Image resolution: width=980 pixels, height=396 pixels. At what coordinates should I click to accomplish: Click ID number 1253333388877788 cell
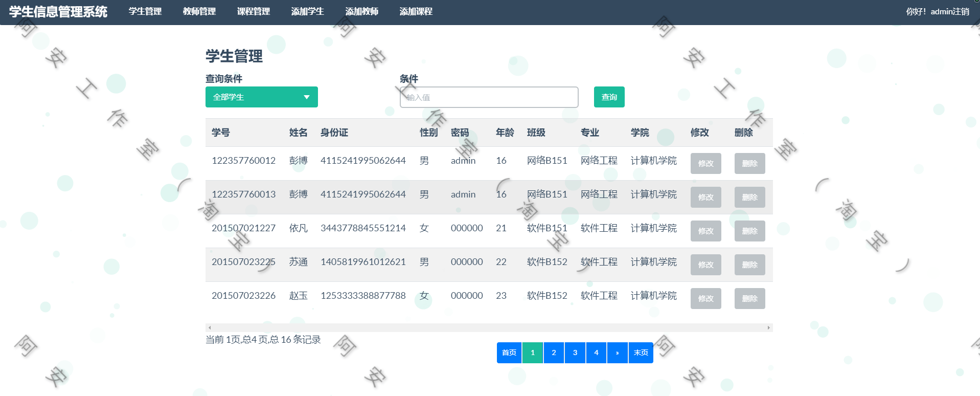click(363, 296)
